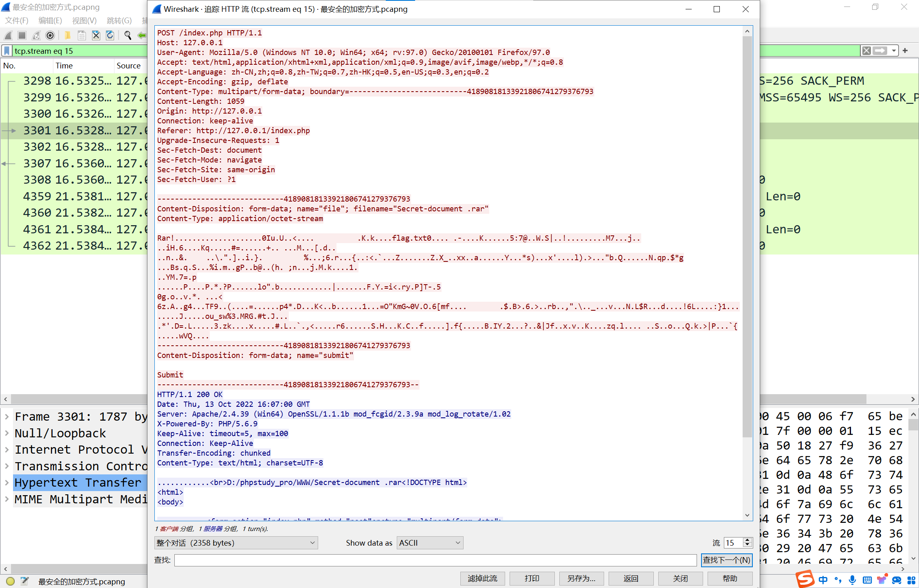Open capture options gear icon
919x588 pixels.
pyautogui.click(x=50, y=36)
